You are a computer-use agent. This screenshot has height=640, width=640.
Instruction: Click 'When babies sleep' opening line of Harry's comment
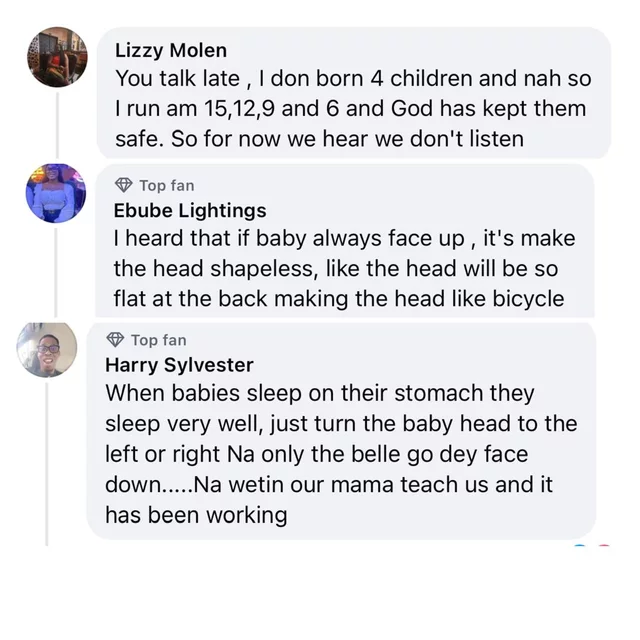[197, 393]
